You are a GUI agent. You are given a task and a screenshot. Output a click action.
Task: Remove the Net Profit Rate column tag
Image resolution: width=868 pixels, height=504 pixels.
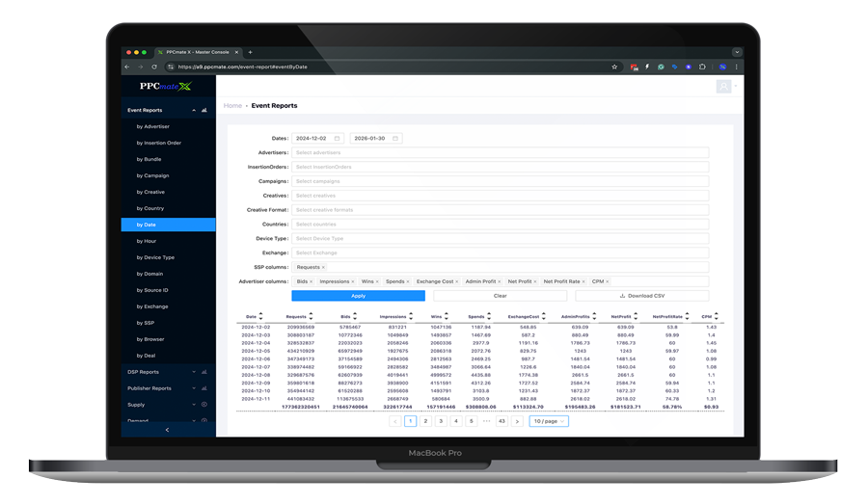(583, 281)
